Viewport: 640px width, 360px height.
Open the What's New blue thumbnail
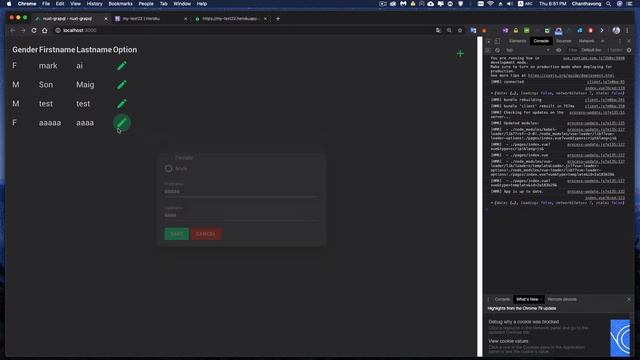[620, 338]
